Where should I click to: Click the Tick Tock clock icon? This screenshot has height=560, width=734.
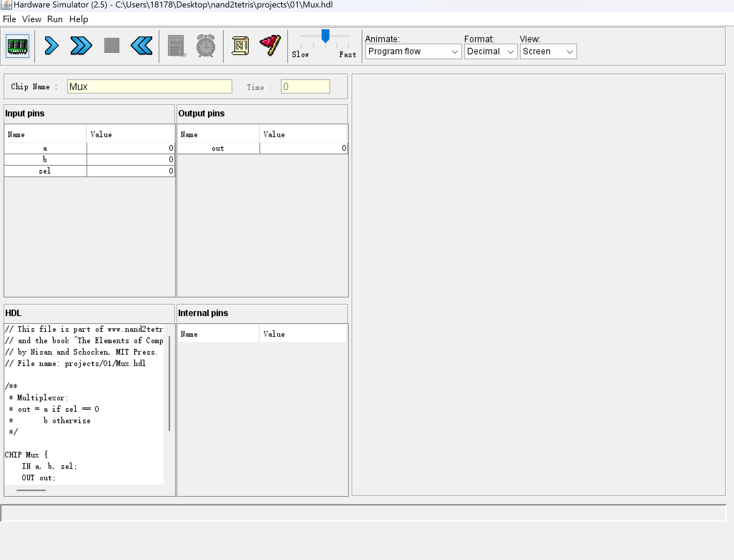[x=206, y=46]
